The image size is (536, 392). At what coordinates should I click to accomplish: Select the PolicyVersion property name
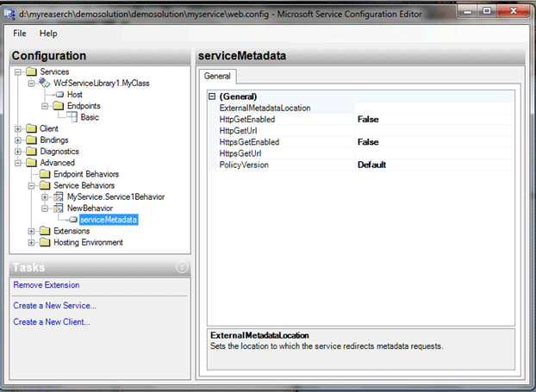click(x=244, y=165)
